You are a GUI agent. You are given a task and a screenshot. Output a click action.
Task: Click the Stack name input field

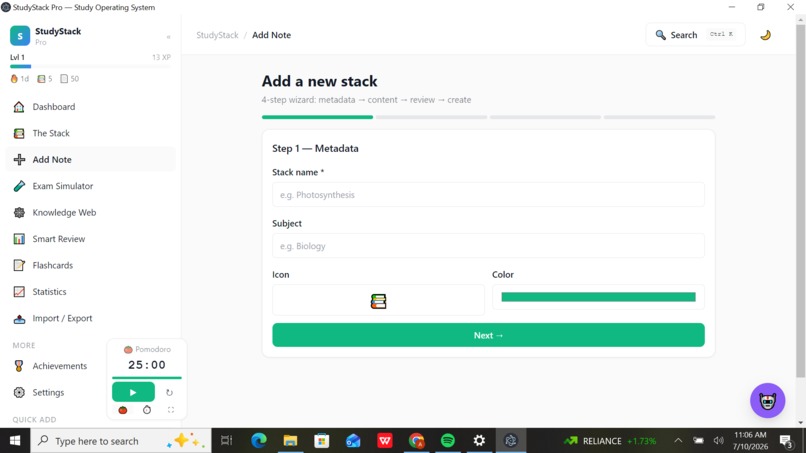(x=488, y=195)
